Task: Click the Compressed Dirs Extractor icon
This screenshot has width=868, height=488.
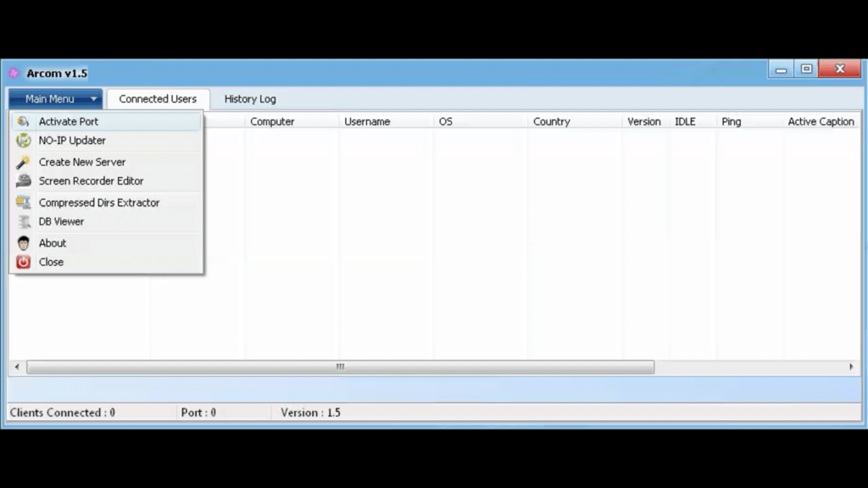Action: pyautogui.click(x=23, y=202)
